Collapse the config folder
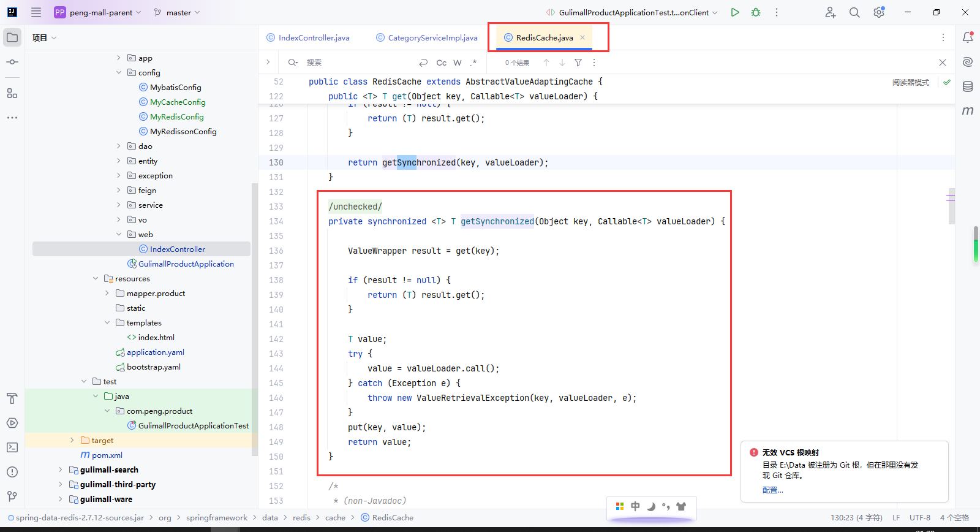Viewport: 980px width, 532px height. (x=119, y=72)
